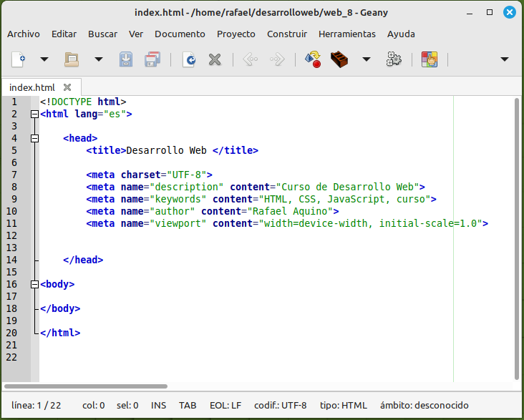This screenshot has height=420, width=524.
Task: Click the closing </head> tag
Action: (x=83, y=260)
